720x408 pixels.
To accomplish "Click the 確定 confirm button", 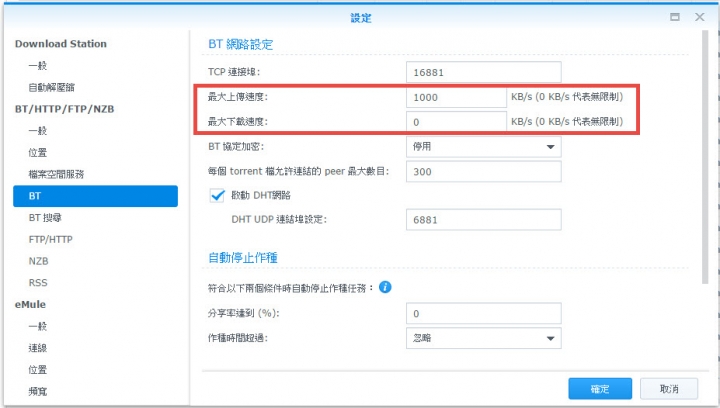I will tap(600, 389).
